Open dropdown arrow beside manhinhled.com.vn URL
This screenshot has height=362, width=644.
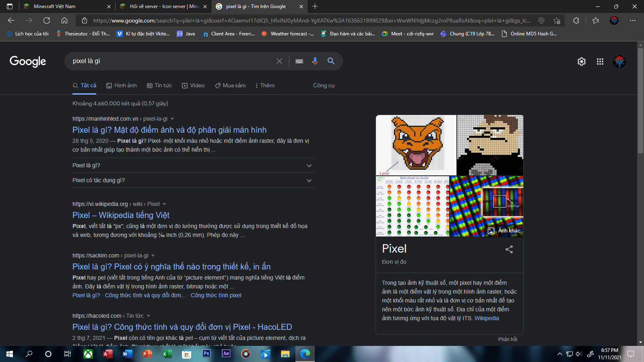click(172, 119)
